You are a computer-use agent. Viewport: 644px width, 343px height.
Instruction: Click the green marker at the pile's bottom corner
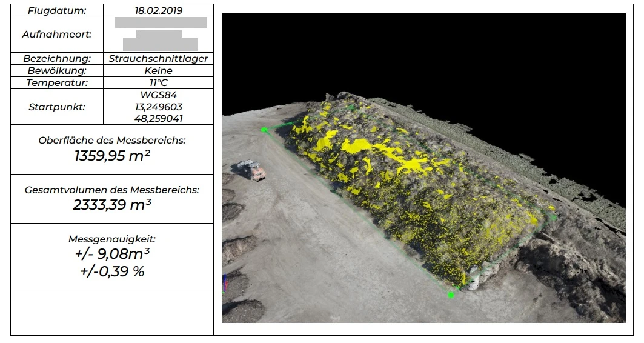451,295
